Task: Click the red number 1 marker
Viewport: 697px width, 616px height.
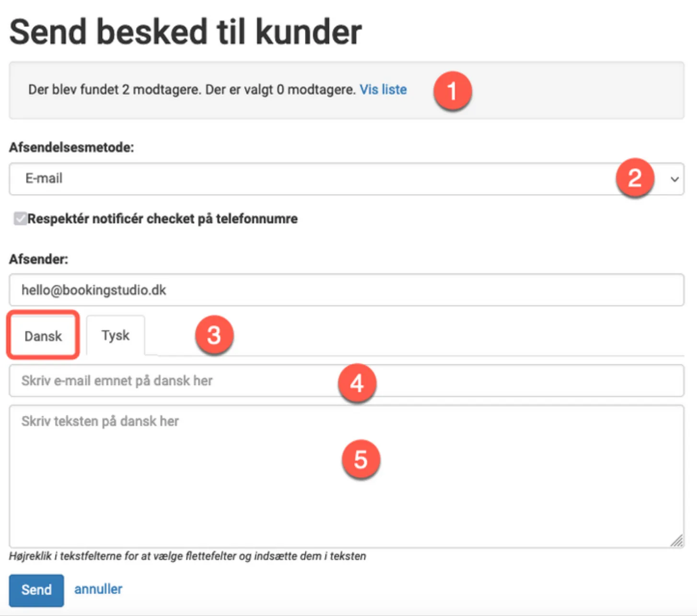Action: 452,91
